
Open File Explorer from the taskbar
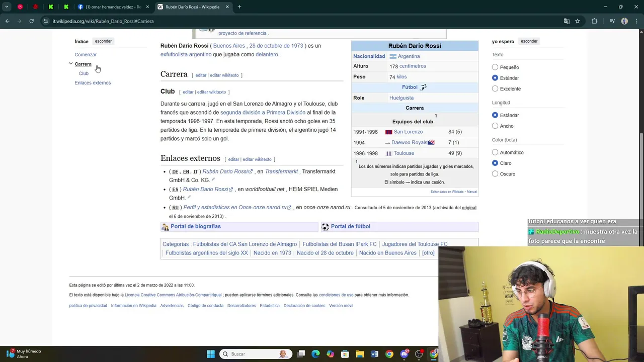pos(360,354)
